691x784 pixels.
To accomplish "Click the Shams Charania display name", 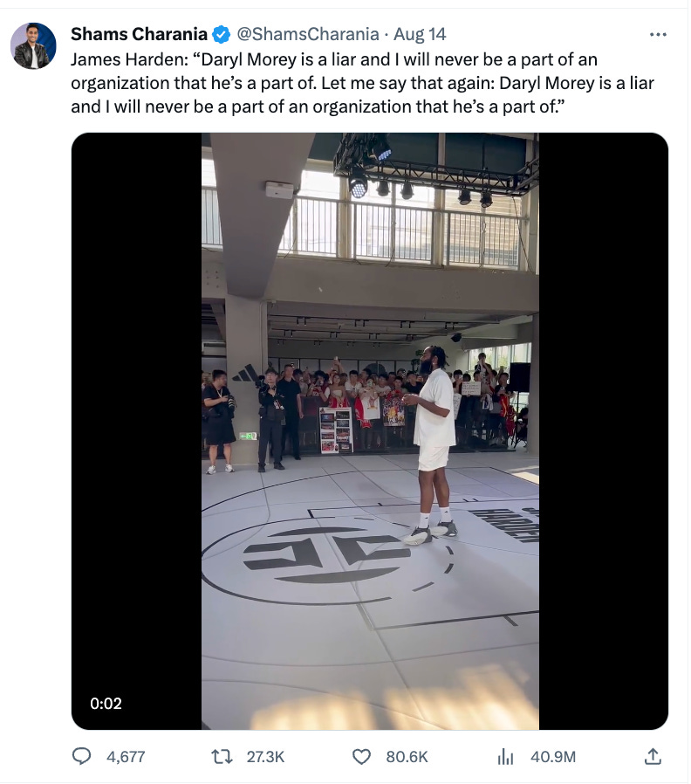I will [x=139, y=34].
